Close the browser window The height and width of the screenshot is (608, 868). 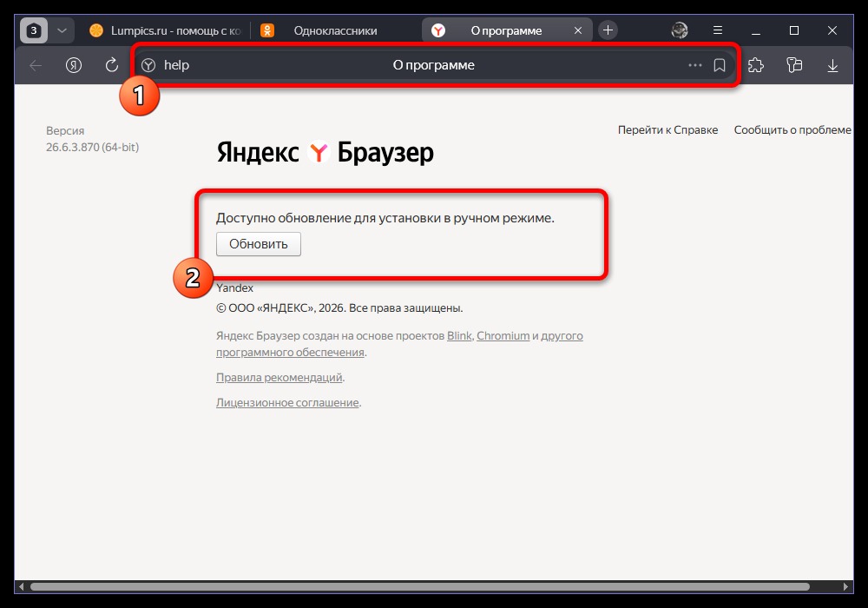click(x=832, y=30)
